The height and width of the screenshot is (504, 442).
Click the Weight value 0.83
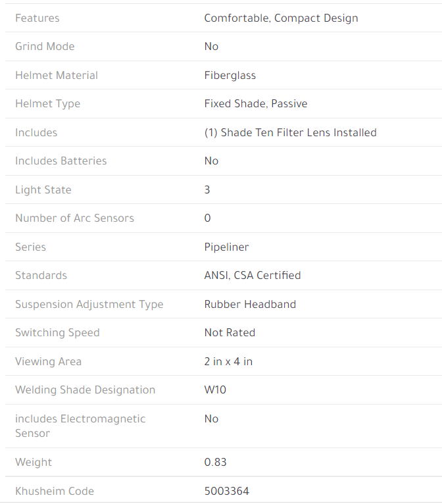click(215, 463)
